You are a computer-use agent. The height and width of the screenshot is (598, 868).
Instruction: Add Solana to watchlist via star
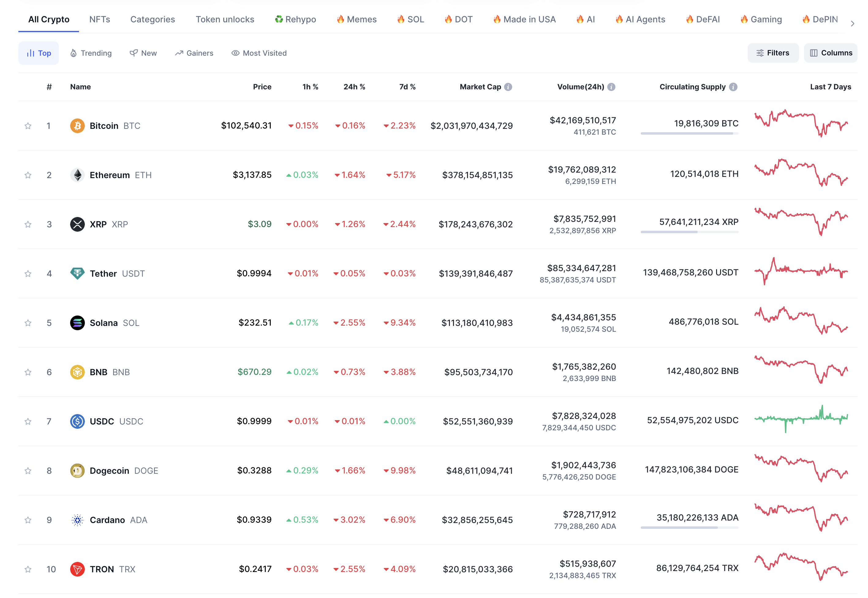click(28, 323)
